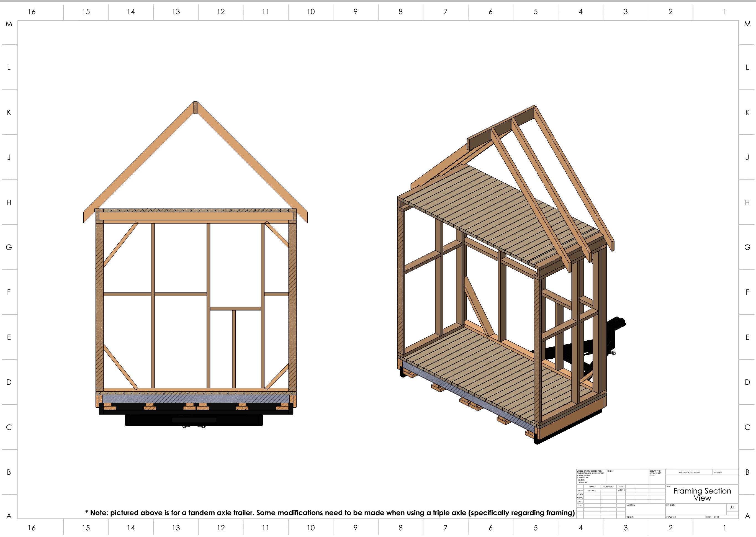This screenshot has height=537, width=756.
Task: Click the DWG NO. field
Action: [670, 505]
